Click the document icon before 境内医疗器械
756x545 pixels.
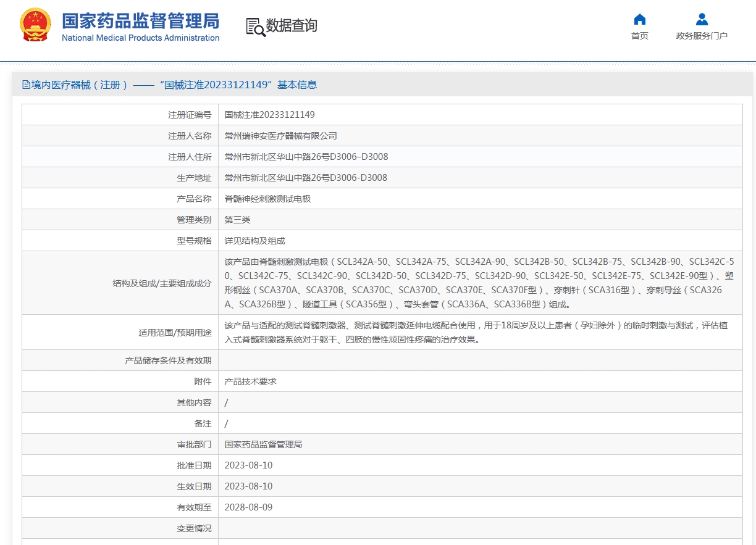[26, 85]
